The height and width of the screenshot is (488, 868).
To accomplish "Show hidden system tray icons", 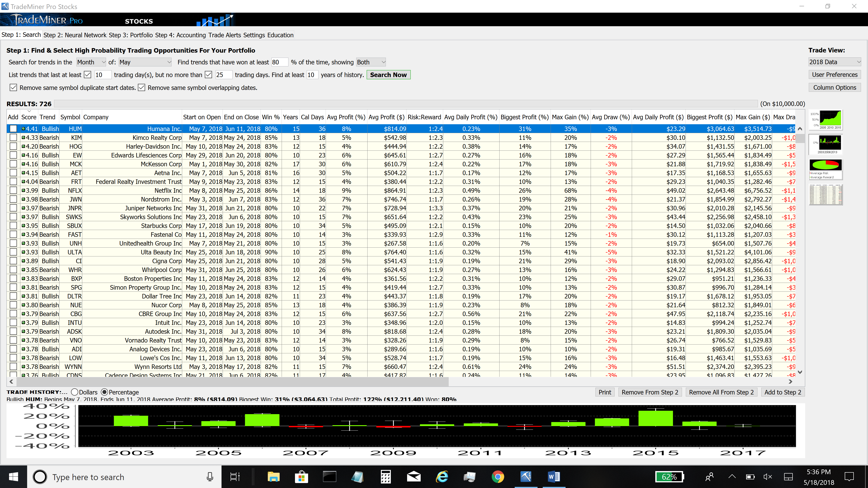I will [x=732, y=477].
